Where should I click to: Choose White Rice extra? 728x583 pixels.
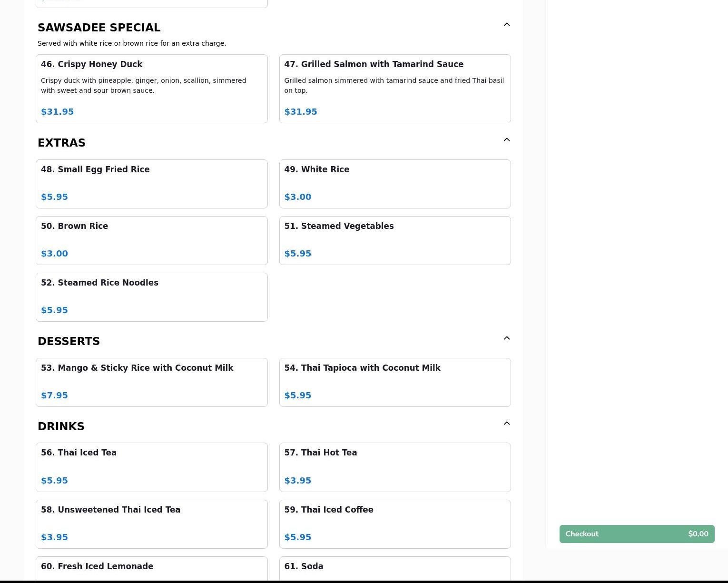[x=394, y=184]
